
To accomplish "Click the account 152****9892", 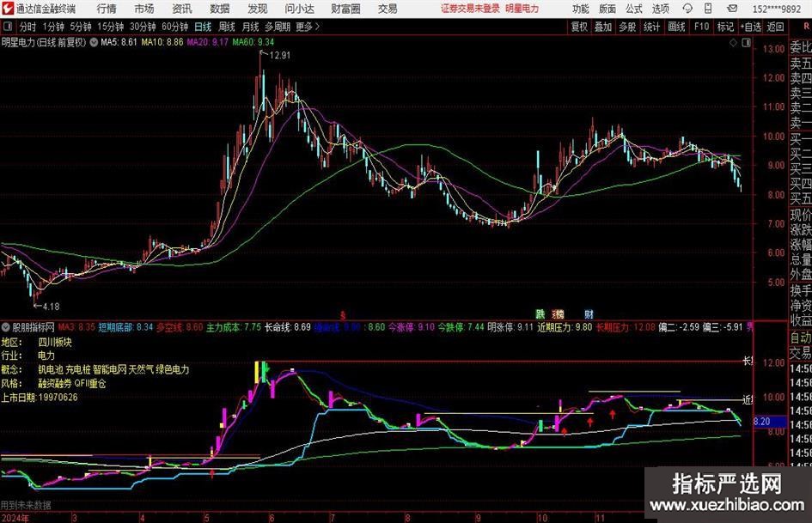I will [777, 9].
